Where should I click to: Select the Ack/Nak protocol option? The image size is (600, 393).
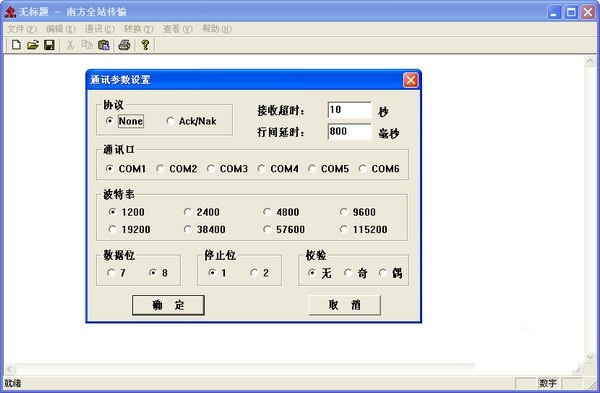191,121
